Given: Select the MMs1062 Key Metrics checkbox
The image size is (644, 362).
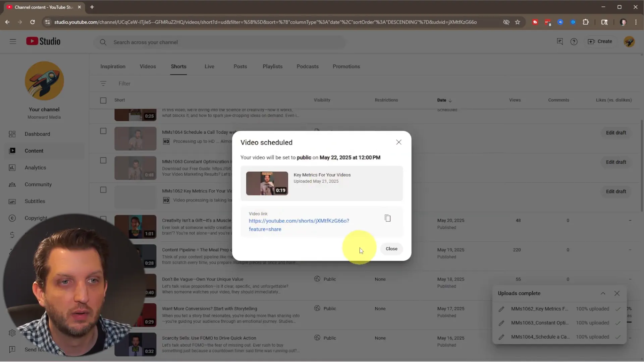Looking at the screenshot, I should 103,190.
